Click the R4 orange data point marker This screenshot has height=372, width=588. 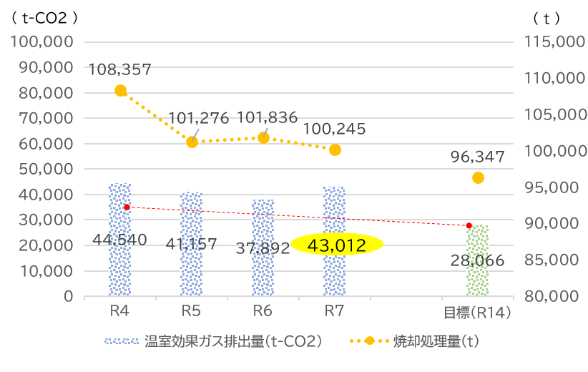(120, 90)
